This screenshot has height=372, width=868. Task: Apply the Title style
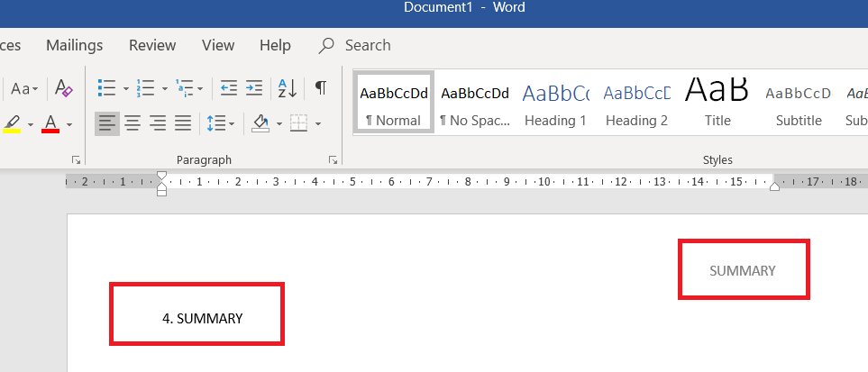[717, 103]
